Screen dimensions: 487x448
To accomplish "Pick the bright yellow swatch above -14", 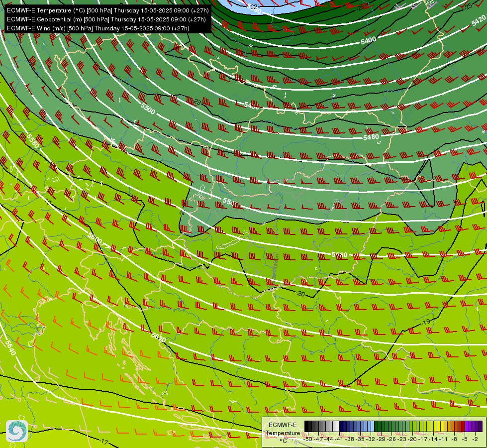I will 435,426.
